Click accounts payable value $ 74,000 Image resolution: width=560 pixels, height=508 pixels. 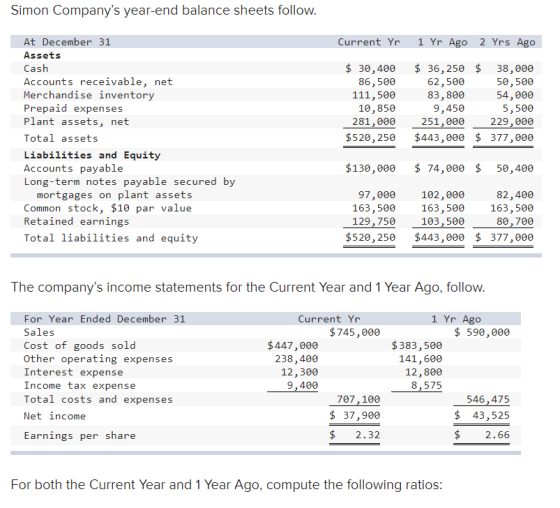(439, 168)
